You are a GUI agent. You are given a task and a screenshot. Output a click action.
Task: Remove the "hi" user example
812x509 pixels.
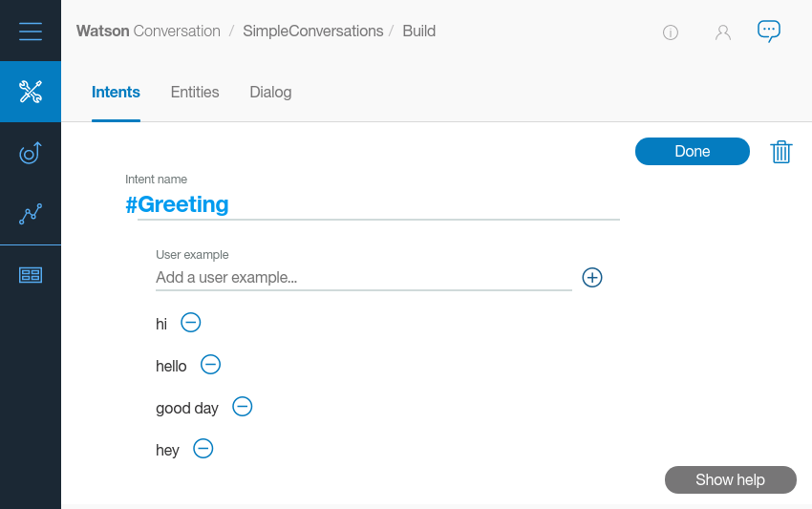pos(191,323)
